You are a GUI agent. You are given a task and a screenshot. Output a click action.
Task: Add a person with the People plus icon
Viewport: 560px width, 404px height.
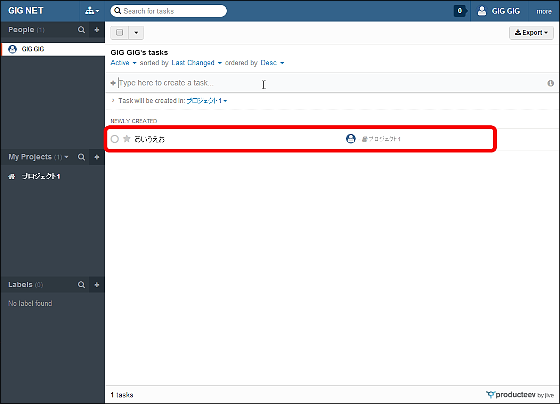tap(97, 30)
